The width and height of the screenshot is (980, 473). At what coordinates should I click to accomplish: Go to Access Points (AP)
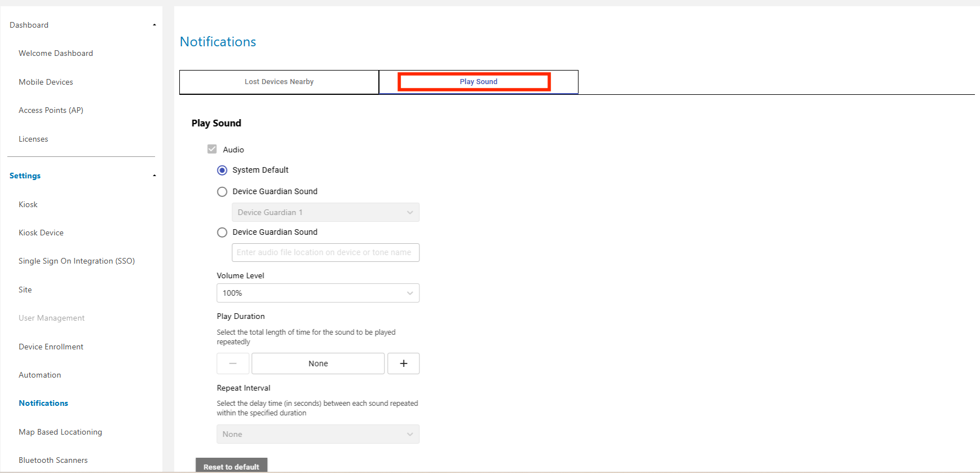point(51,110)
